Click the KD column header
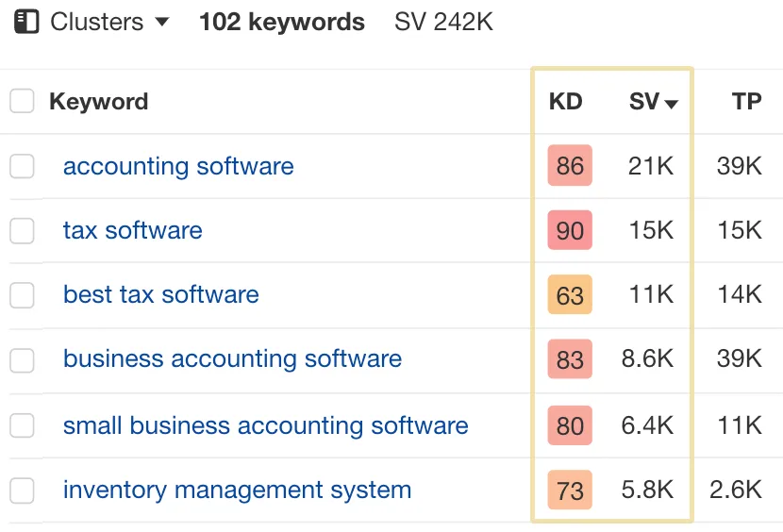Screen dimensions: 783x532 pyautogui.click(x=566, y=102)
